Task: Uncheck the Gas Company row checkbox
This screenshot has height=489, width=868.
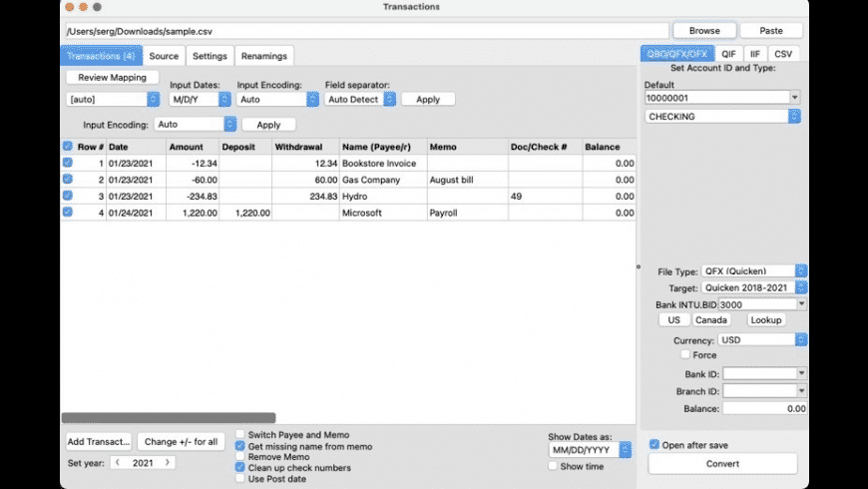Action: click(x=68, y=179)
